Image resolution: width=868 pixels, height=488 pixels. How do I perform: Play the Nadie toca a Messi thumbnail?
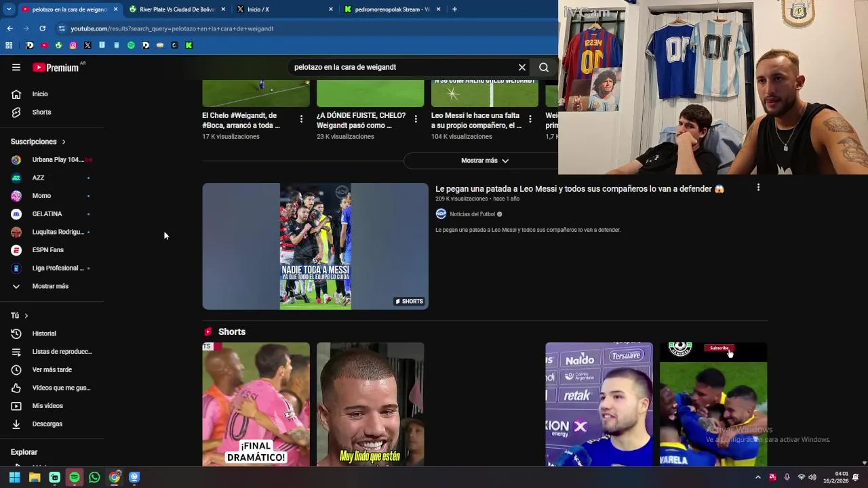tap(315, 246)
